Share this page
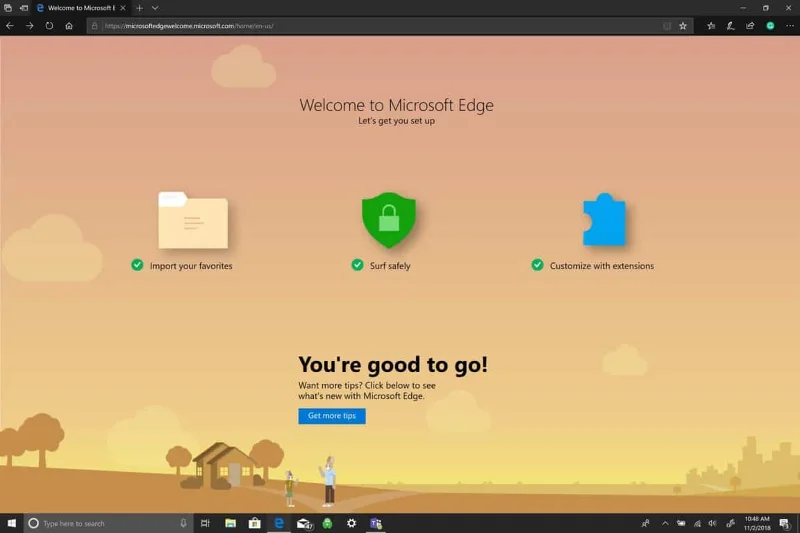Viewport: 800px width, 533px height. tap(750, 26)
